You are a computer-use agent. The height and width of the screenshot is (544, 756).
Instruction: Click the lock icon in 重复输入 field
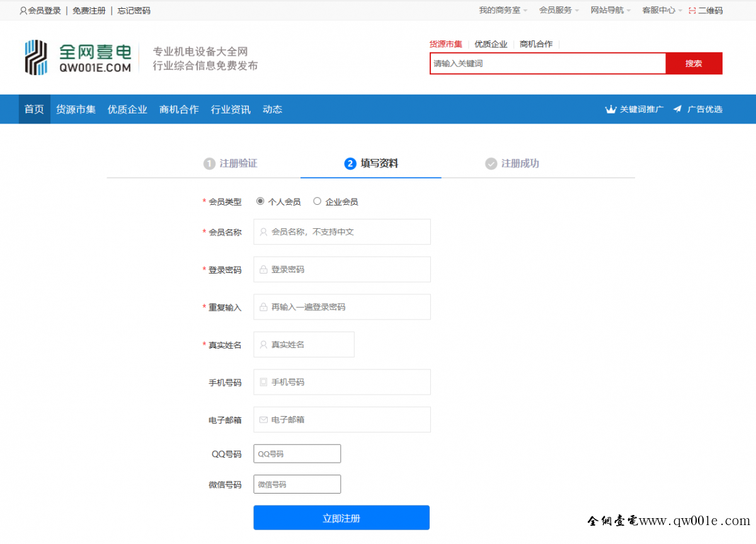pos(263,307)
